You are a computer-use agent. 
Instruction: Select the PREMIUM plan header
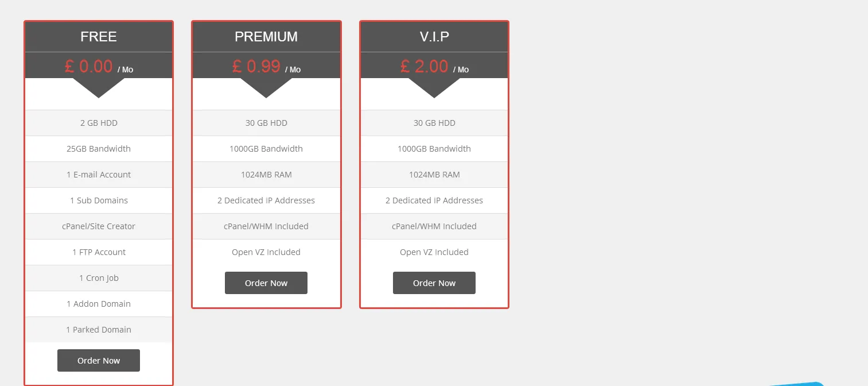pos(266,37)
